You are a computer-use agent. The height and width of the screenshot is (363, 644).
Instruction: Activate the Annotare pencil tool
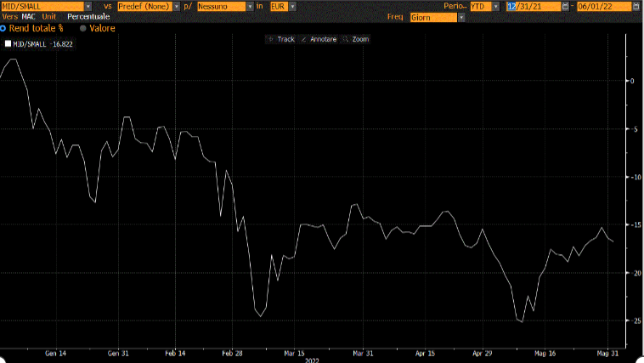pyautogui.click(x=319, y=39)
